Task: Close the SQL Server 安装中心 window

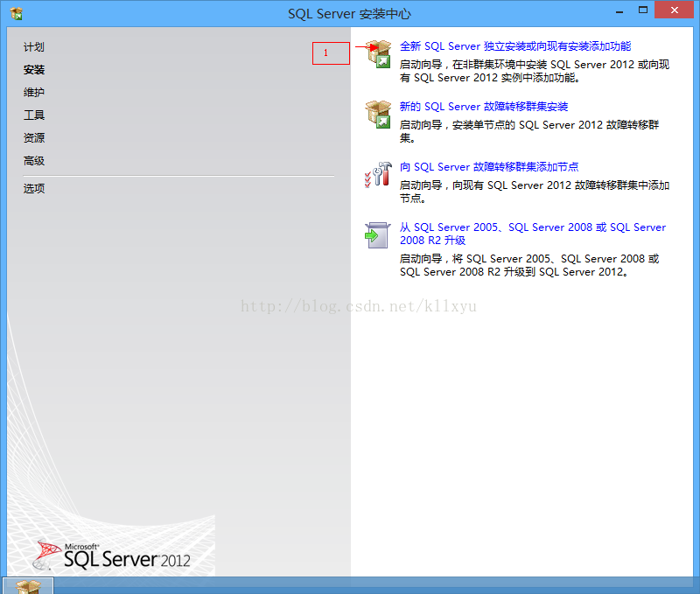Action: tap(674, 10)
